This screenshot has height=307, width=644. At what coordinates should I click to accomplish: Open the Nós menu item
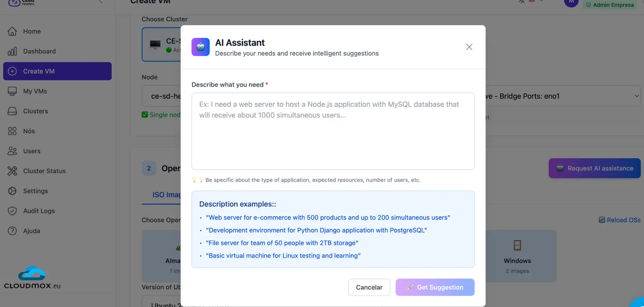pyautogui.click(x=29, y=131)
